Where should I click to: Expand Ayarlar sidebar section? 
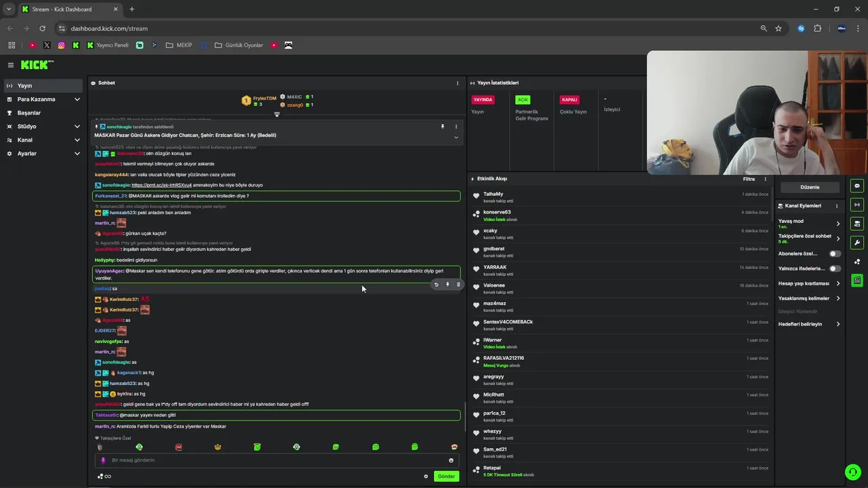coord(43,153)
